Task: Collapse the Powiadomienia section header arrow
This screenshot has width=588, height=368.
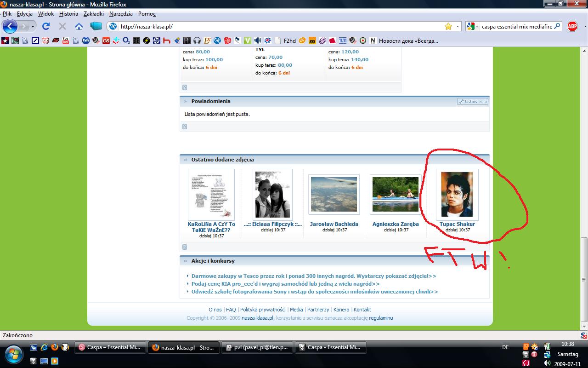Action: [186, 101]
